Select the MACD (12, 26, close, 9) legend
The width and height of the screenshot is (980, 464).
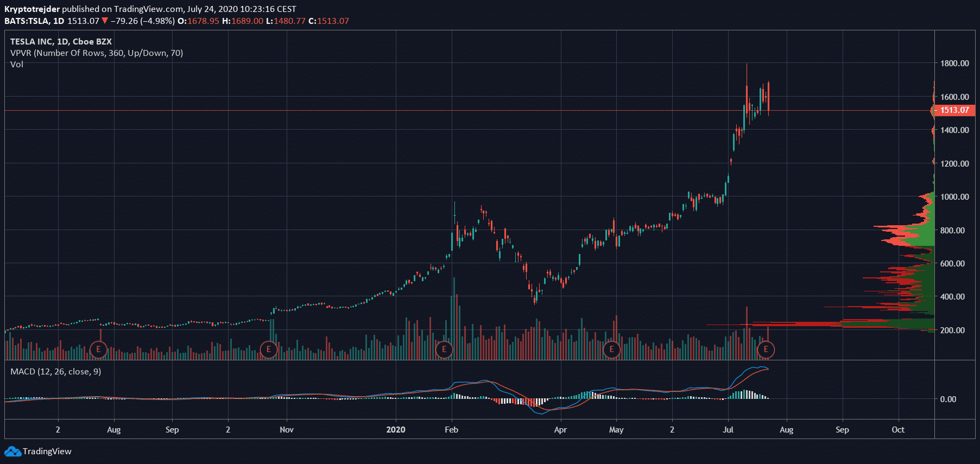pyautogui.click(x=55, y=372)
